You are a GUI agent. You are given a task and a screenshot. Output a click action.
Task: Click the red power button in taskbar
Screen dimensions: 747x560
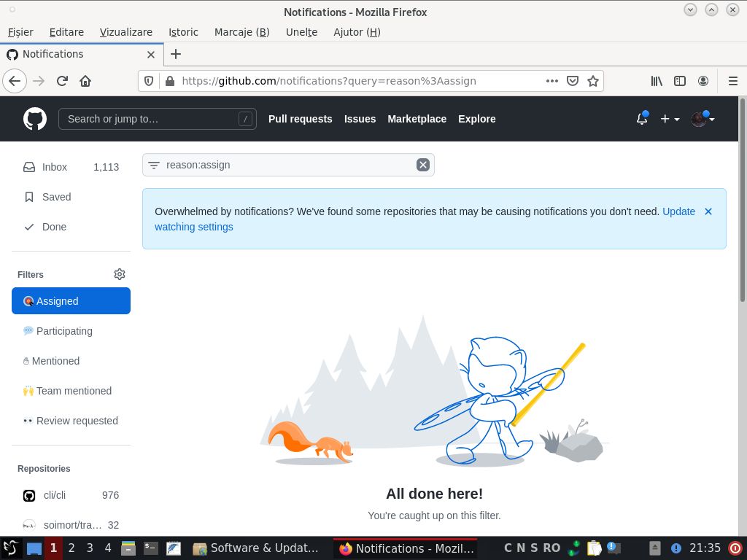coord(735,548)
